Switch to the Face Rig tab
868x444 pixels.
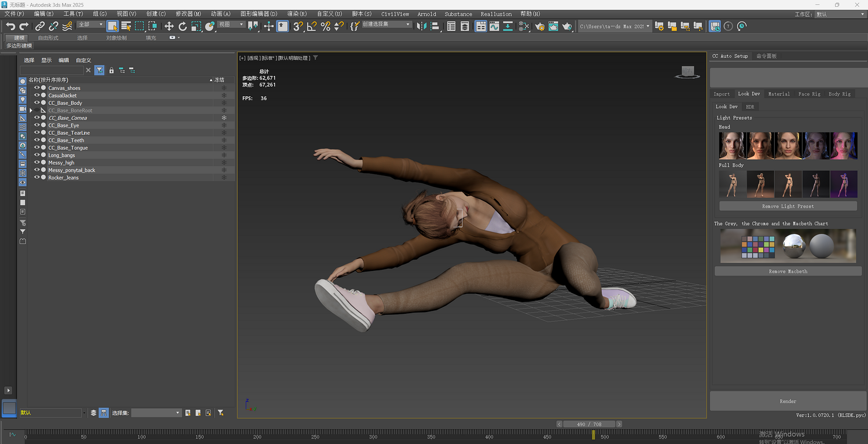[x=809, y=94]
